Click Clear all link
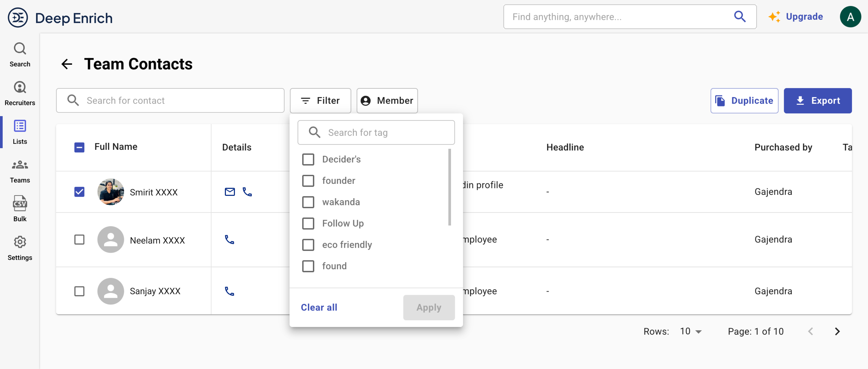 tap(319, 307)
